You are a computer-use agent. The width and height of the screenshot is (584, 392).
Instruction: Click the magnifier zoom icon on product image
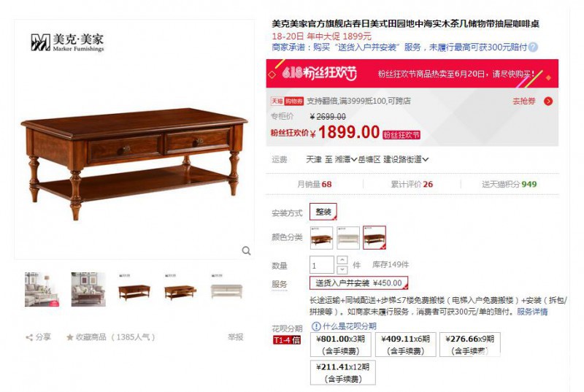[x=246, y=250]
